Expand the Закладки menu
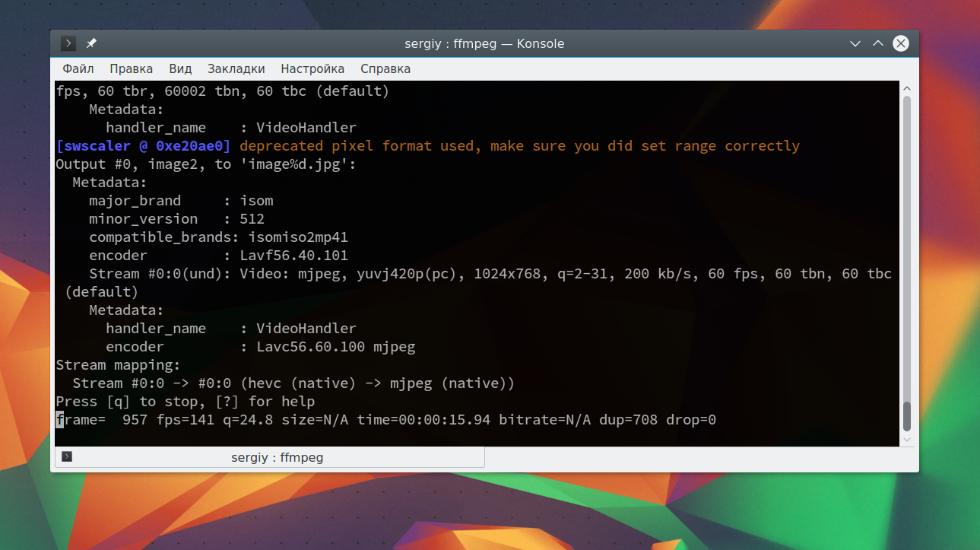 coord(236,68)
